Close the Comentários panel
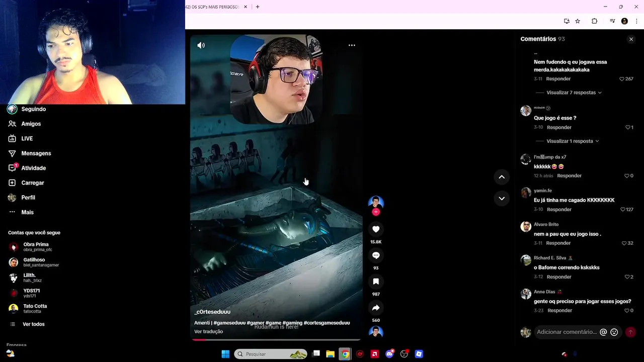This screenshot has height=362, width=644. [x=631, y=39]
